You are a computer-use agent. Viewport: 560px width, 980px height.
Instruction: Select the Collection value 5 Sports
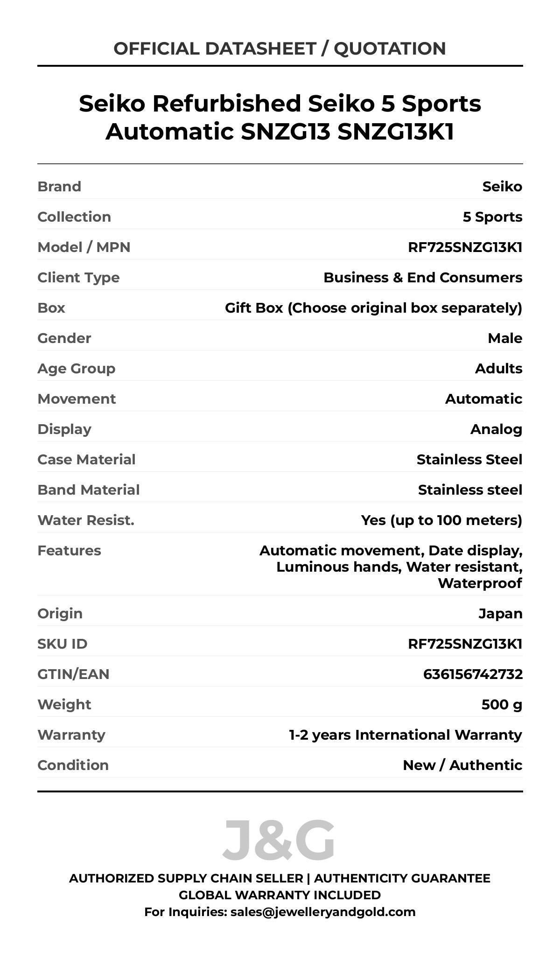point(492,217)
